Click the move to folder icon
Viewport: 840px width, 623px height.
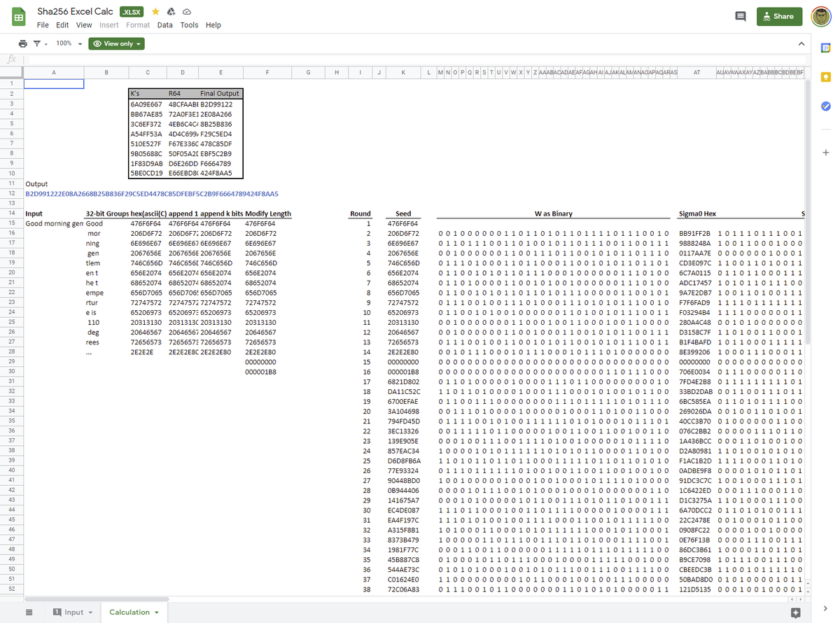(171, 12)
